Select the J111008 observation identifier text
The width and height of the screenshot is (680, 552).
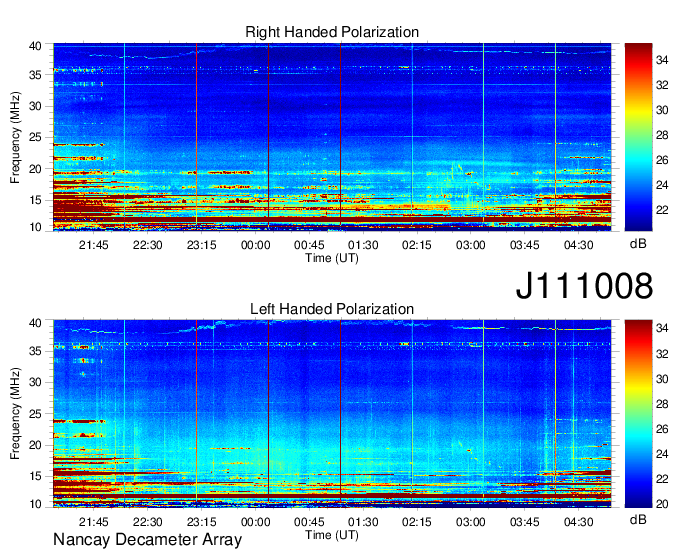click(x=584, y=285)
